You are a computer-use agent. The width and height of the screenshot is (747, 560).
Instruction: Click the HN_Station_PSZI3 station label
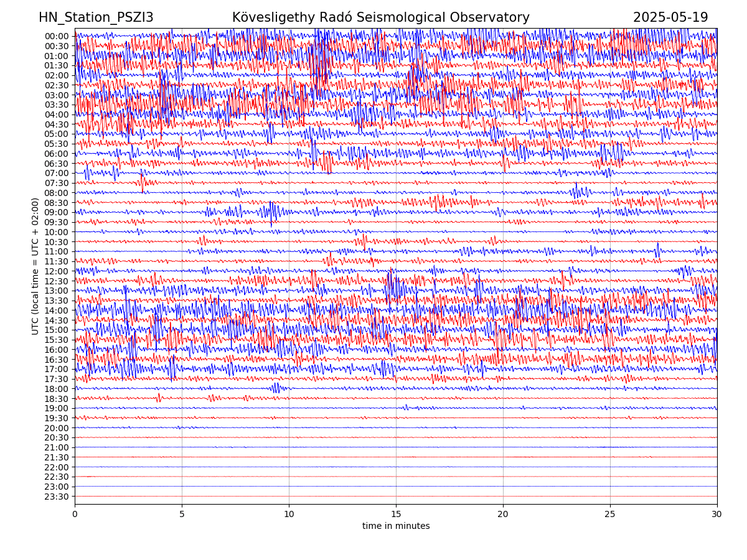click(96, 17)
